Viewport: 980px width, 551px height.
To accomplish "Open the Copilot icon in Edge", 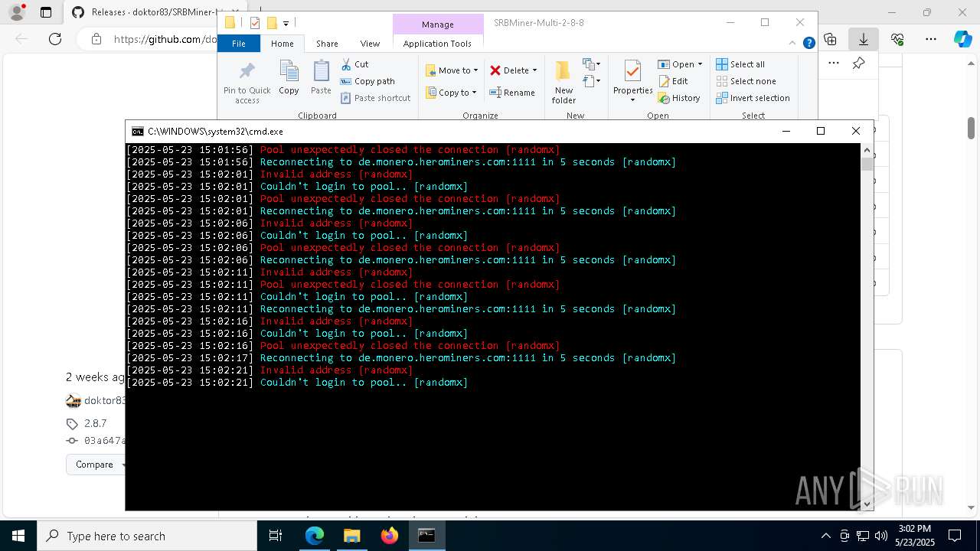I will coord(962,39).
